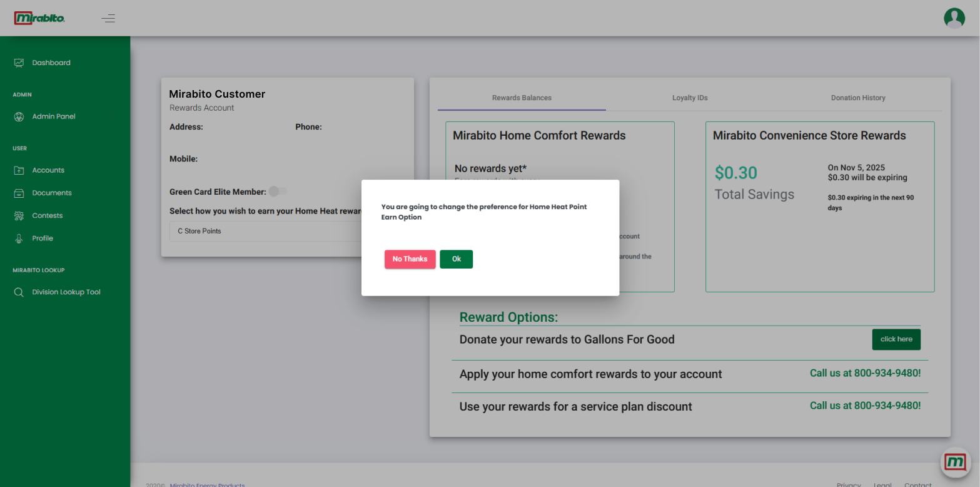The width and height of the screenshot is (980, 487).
Task: Select the Contests icon in sidebar
Action: tap(19, 215)
